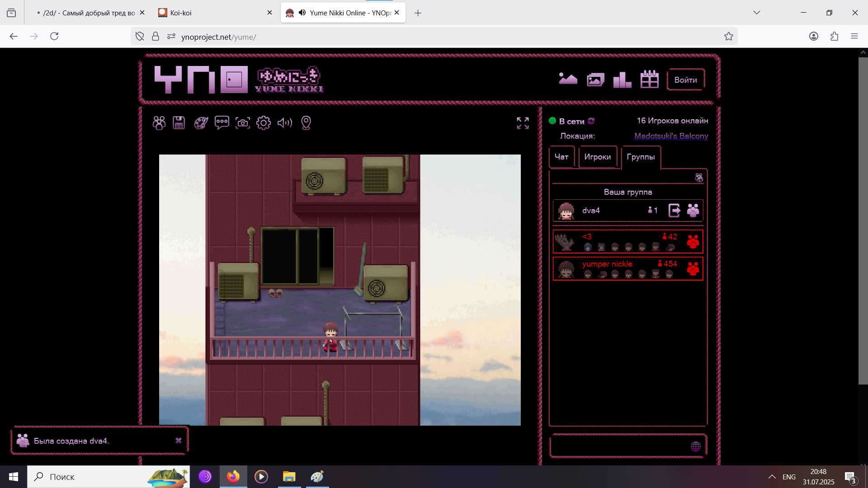Mute game sound via speaker icon
Image resolution: width=868 pixels, height=488 pixels.
point(285,123)
